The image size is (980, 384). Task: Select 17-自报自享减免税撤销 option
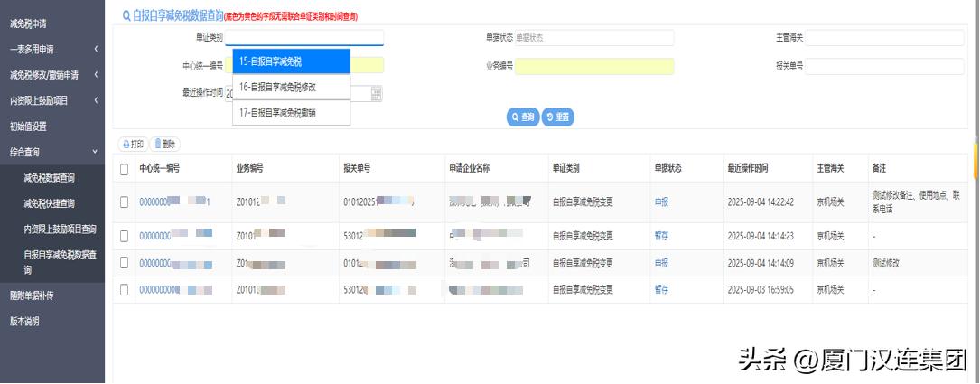[x=291, y=113]
